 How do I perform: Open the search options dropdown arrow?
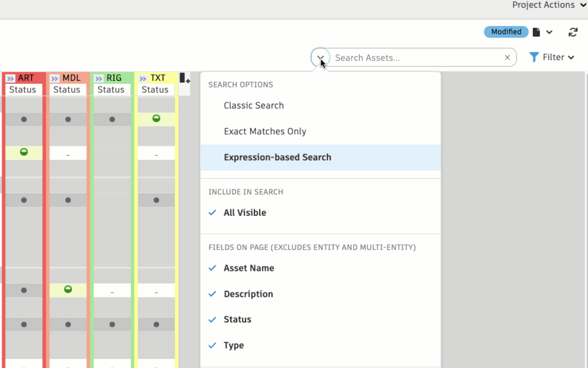[x=320, y=57]
